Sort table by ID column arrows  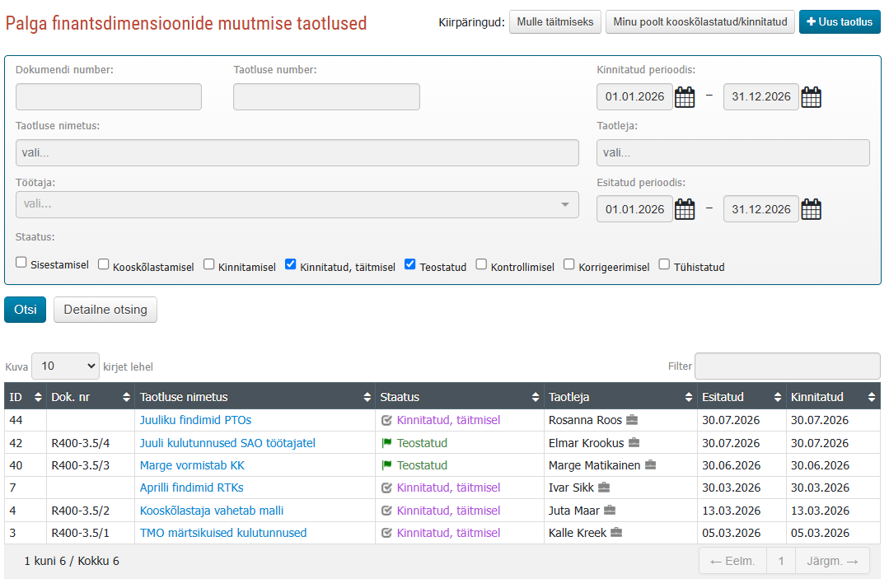coord(38,397)
